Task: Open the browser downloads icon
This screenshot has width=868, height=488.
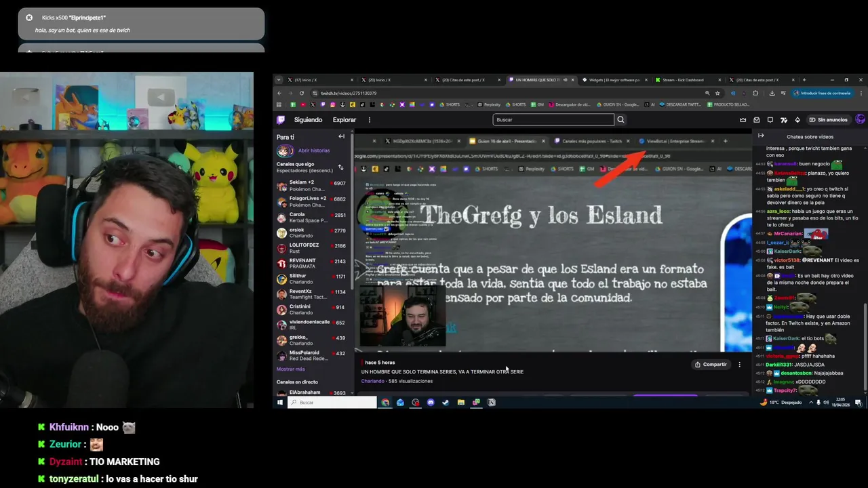Action: (x=772, y=93)
